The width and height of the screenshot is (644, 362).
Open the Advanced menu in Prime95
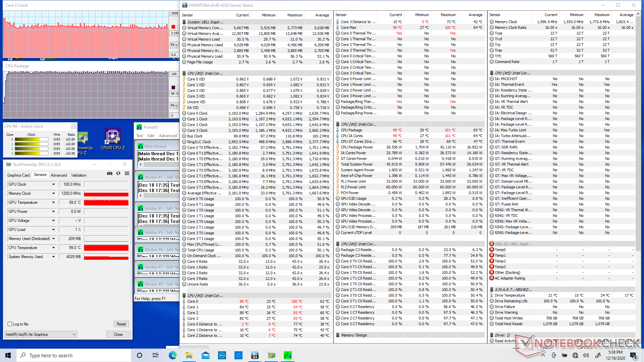point(168,136)
